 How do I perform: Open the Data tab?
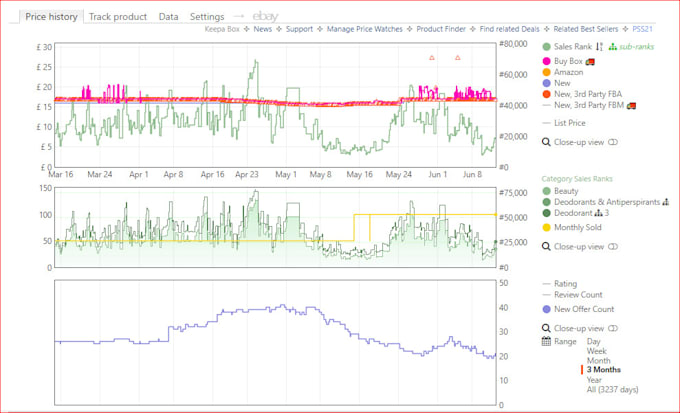pos(168,17)
